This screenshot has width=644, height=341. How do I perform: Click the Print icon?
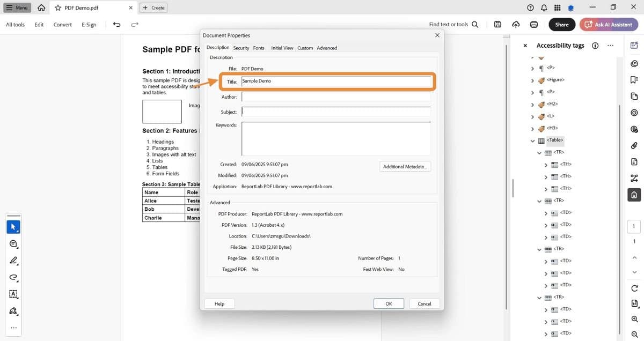pyautogui.click(x=533, y=24)
